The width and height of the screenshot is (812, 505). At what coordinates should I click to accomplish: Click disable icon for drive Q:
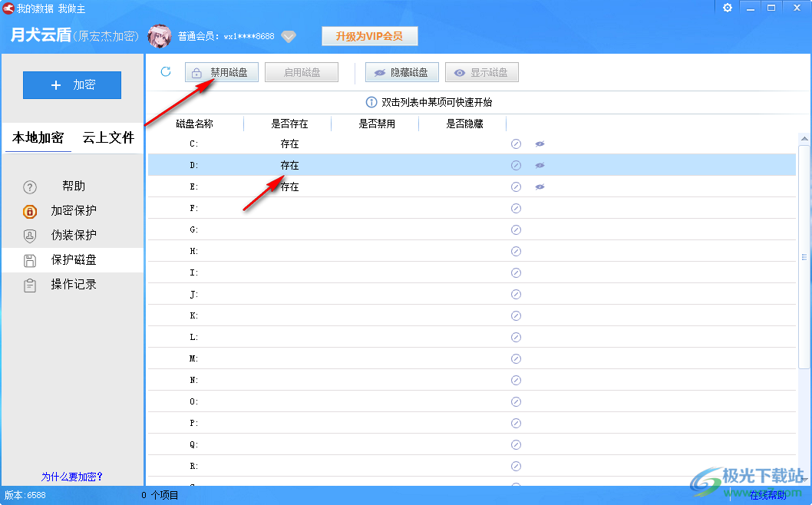pyautogui.click(x=516, y=445)
